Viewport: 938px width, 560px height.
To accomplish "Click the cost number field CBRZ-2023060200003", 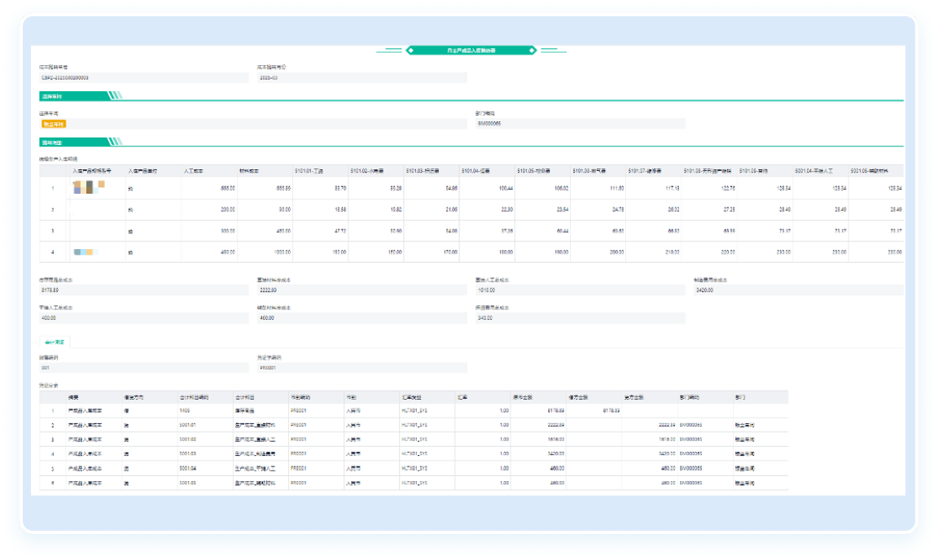I will 142,78.
